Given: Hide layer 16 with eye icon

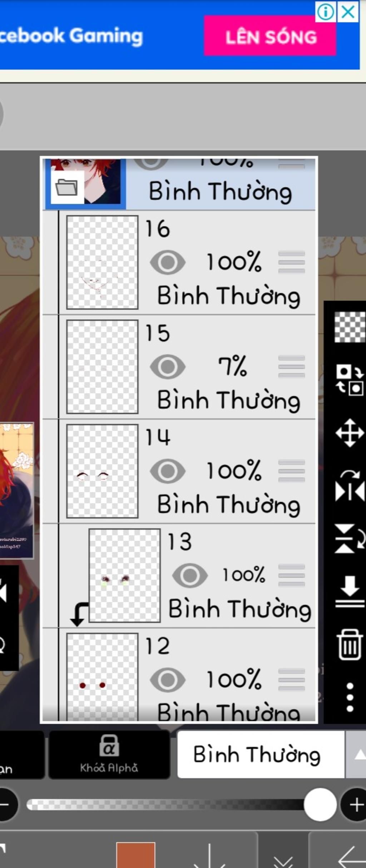Looking at the screenshot, I should (167, 262).
